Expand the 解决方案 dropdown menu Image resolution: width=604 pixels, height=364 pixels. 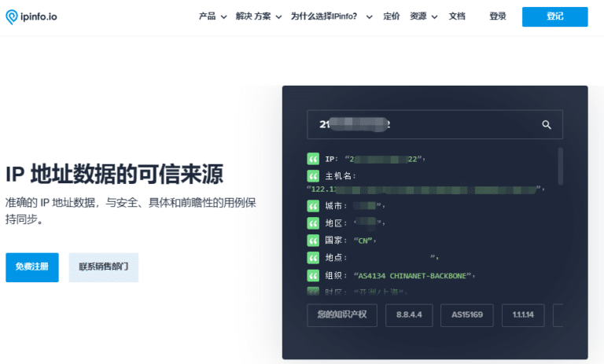click(259, 17)
